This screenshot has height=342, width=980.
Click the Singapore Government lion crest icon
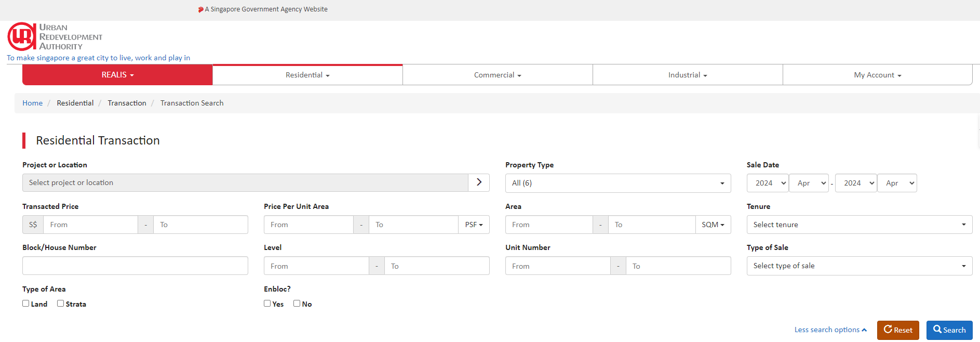[x=200, y=9]
